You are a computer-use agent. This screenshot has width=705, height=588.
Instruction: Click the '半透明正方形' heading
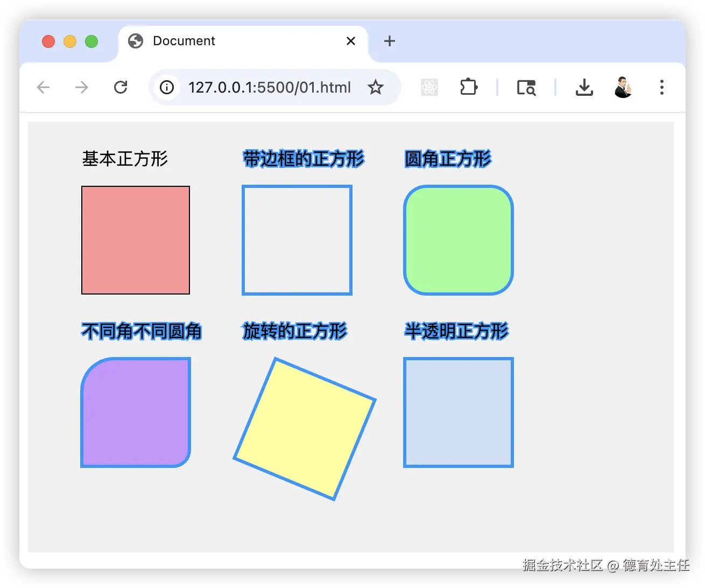[456, 331]
